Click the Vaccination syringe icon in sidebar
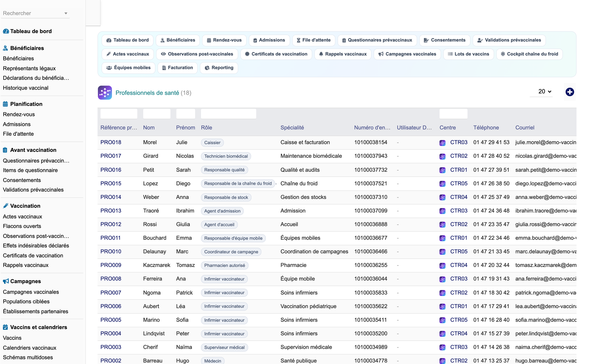589x364 pixels. (x=5, y=206)
